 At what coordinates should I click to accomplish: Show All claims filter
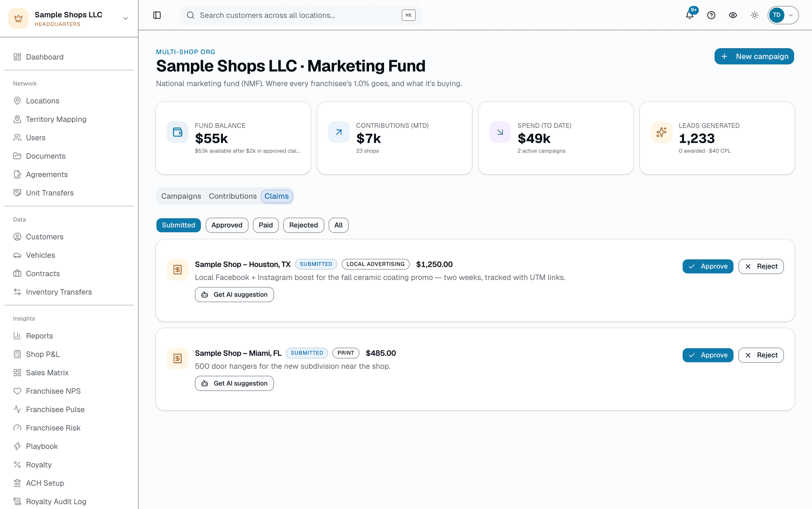tap(338, 225)
